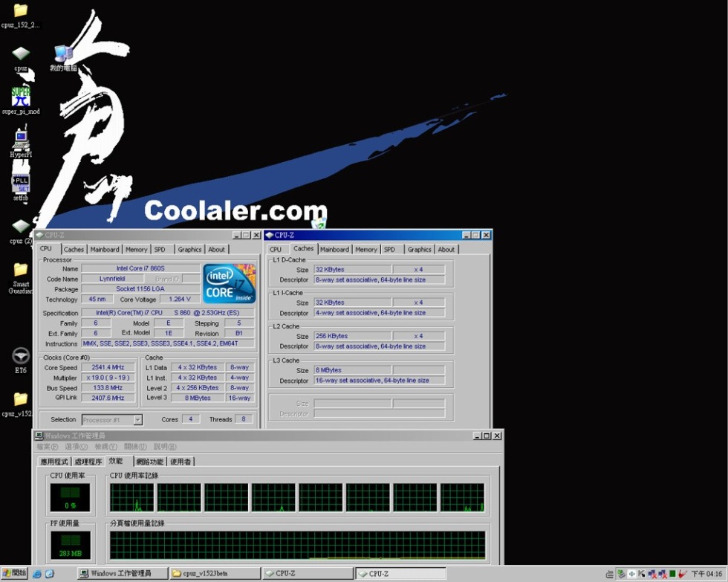This screenshot has height=582, width=728.
Task: Click the red hand tray icon
Action: point(683,575)
